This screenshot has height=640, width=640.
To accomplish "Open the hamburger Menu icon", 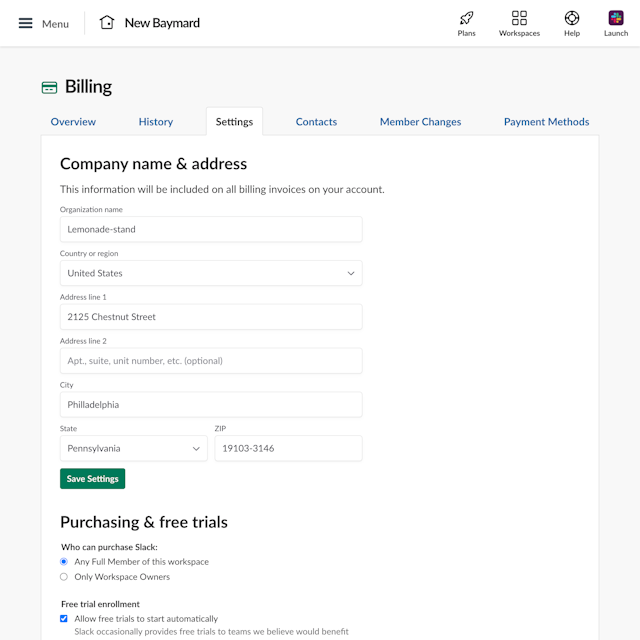I will 25,23.
